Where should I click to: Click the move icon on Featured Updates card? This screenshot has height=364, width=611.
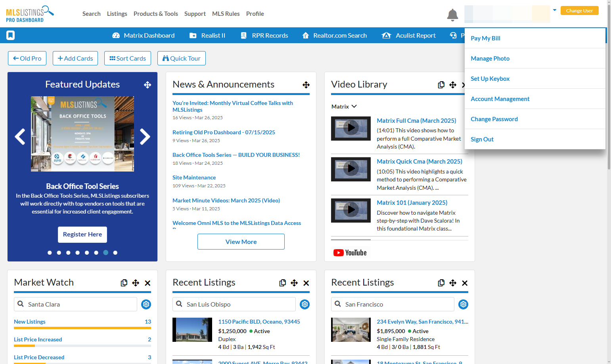coord(147,85)
